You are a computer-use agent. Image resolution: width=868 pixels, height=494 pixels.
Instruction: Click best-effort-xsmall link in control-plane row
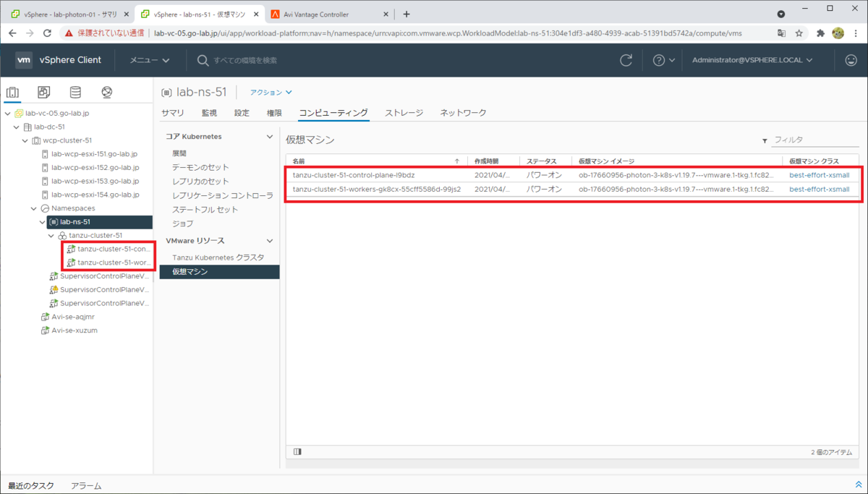[x=819, y=175]
